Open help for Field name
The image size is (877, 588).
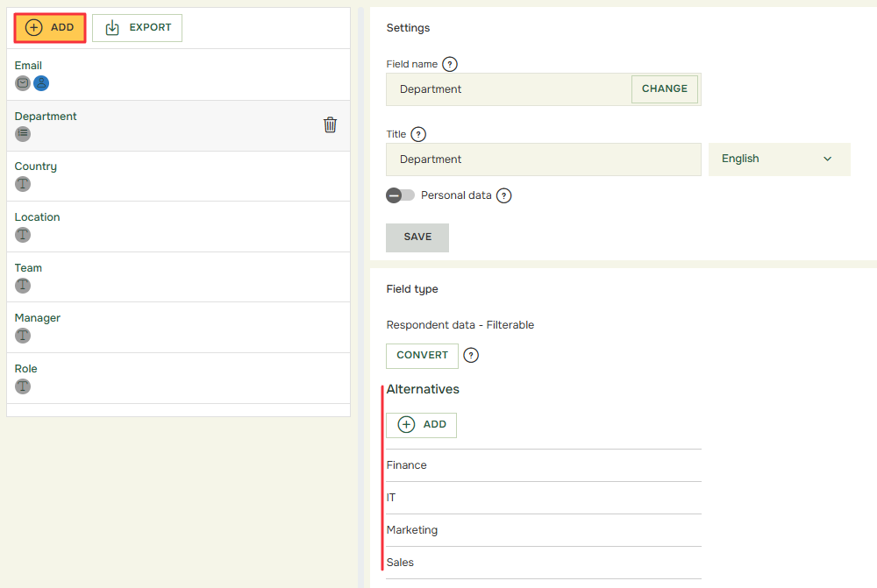(450, 64)
